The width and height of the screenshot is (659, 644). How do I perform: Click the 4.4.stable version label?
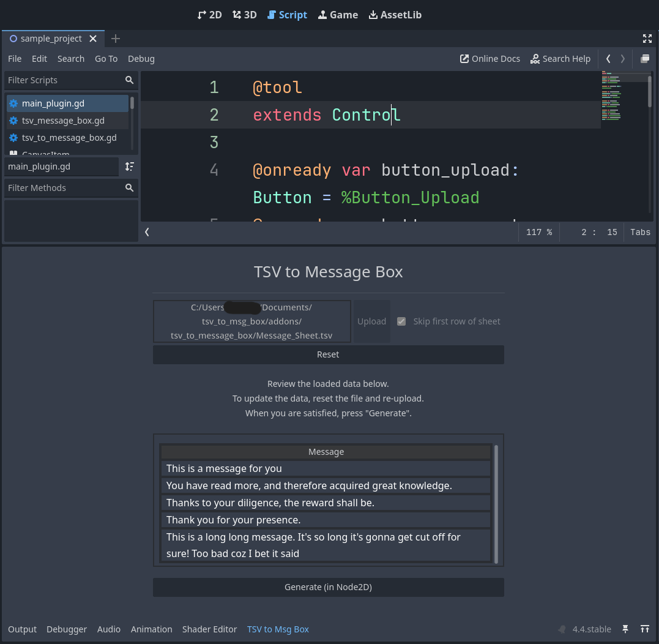coord(592,629)
